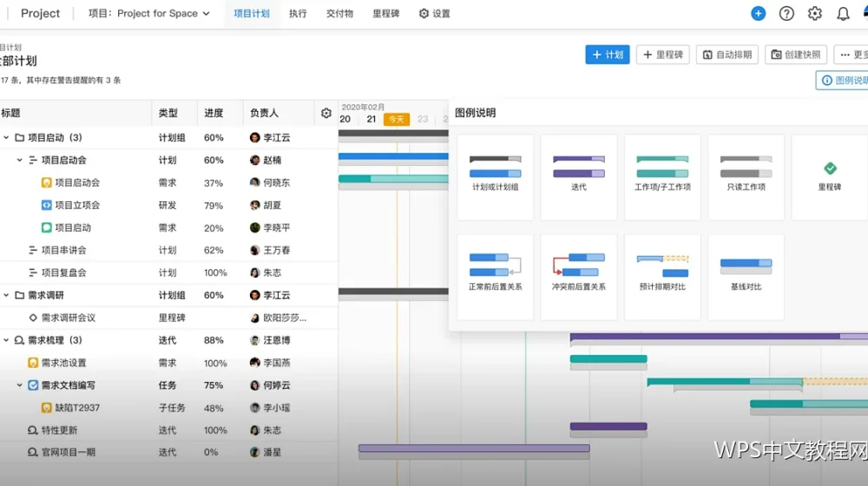
Task: Click the 负责人 column header
Action: click(x=264, y=113)
